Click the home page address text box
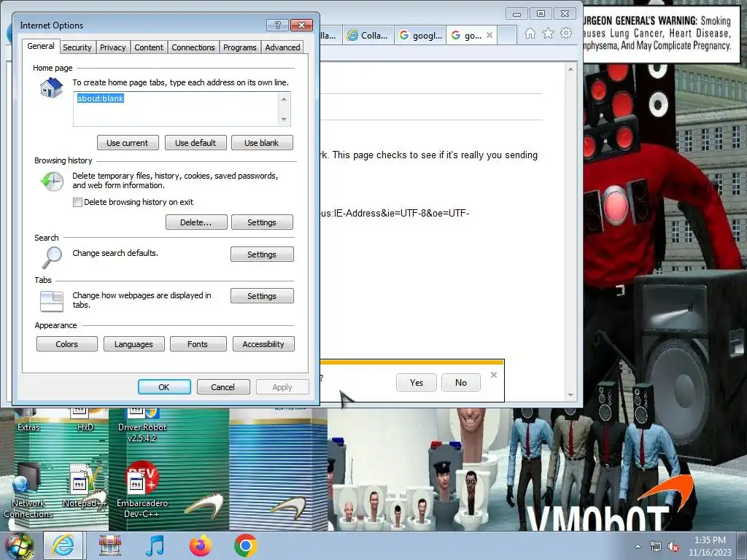The height and width of the screenshot is (560, 747). (x=177, y=109)
